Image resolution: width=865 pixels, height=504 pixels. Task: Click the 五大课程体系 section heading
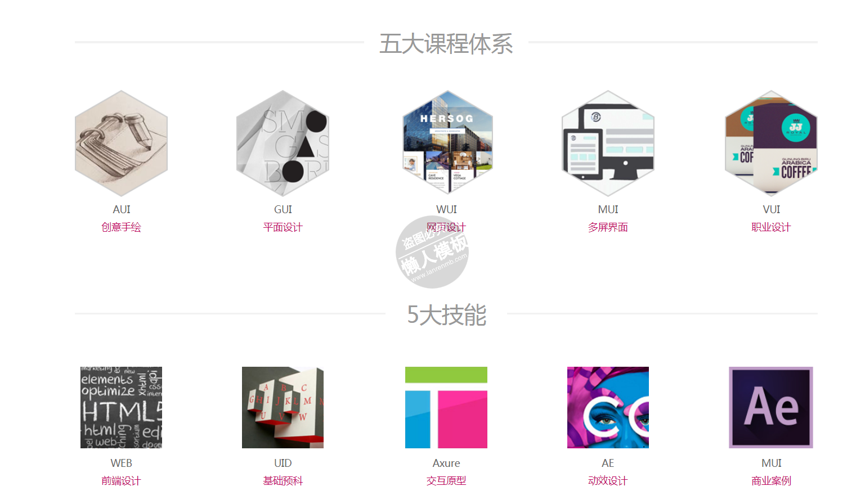click(446, 44)
